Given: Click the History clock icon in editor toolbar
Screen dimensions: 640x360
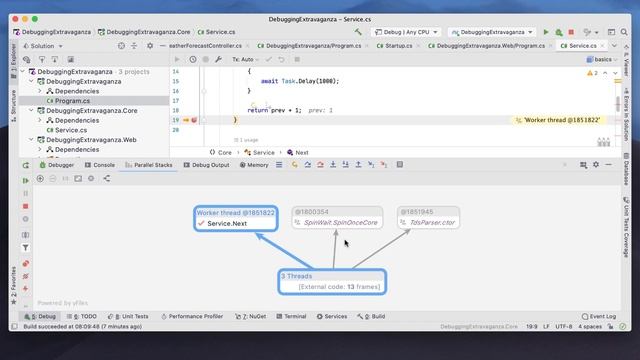Looking at the screenshot, I should click(193, 60).
